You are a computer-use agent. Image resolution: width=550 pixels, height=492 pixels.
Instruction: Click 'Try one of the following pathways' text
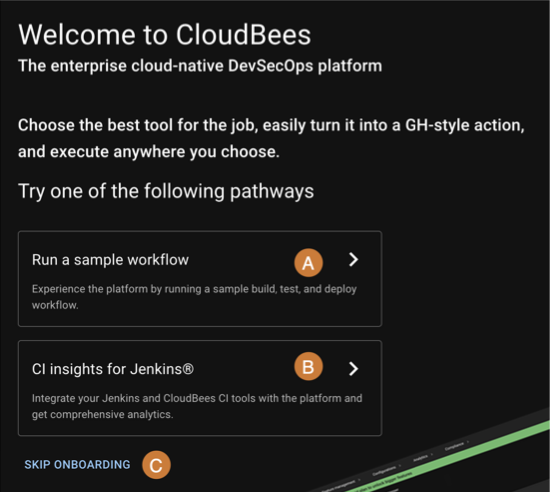(x=166, y=191)
